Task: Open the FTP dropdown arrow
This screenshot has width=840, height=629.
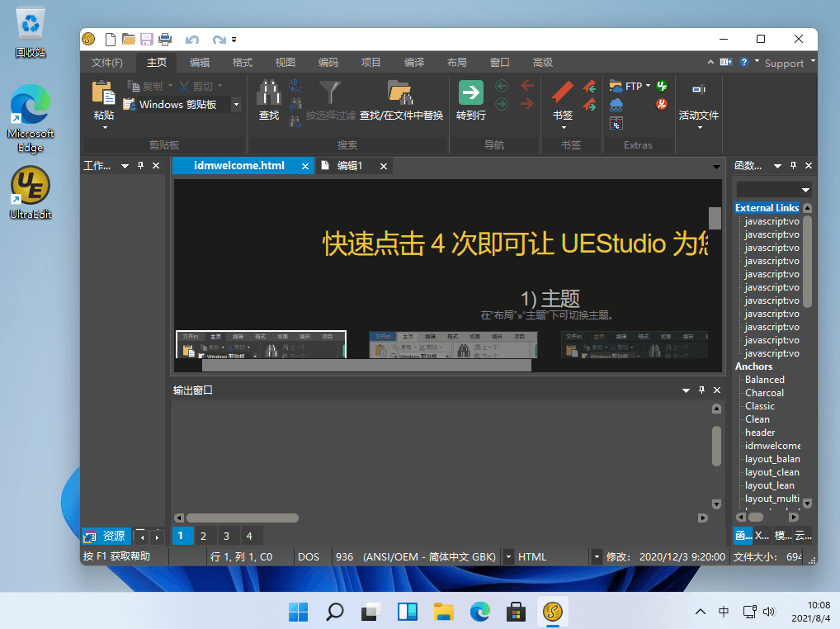Action: point(648,86)
